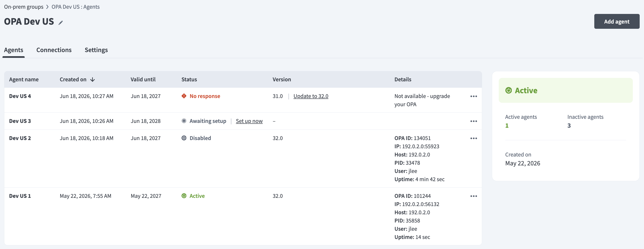The width and height of the screenshot is (644, 249).
Task: Click IP: 192.0.2.0:56132 detail
Action: coord(417,204)
